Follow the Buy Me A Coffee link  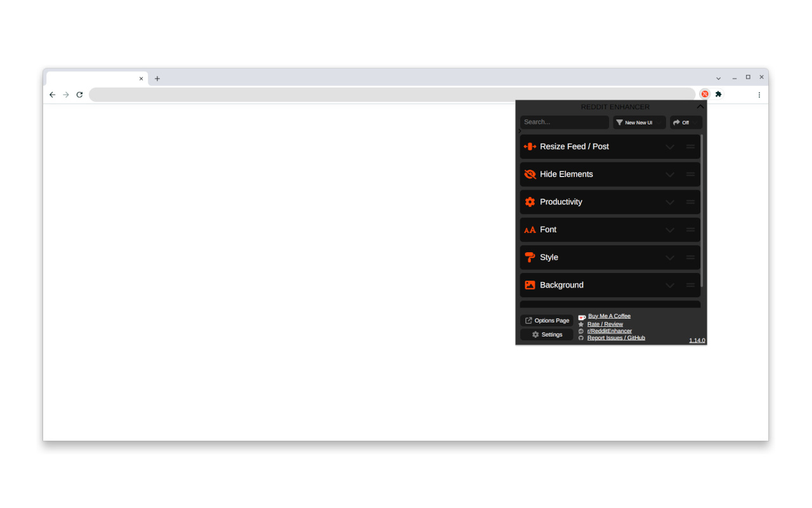609,316
